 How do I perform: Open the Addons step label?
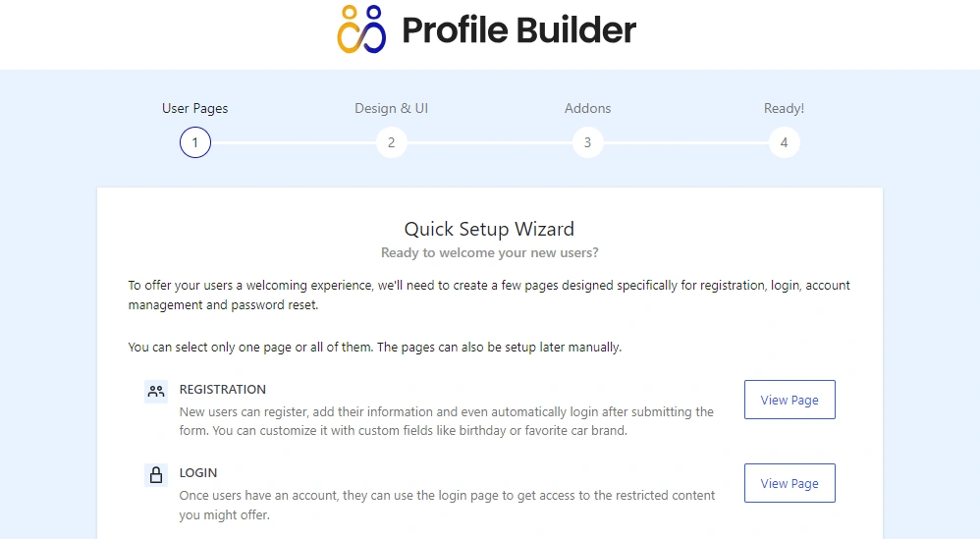(587, 108)
